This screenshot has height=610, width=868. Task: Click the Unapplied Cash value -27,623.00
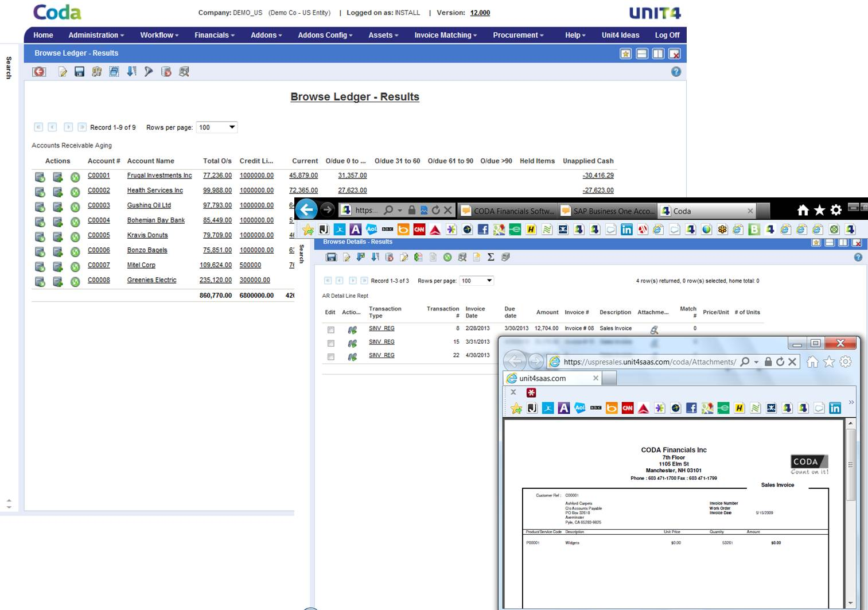click(598, 191)
